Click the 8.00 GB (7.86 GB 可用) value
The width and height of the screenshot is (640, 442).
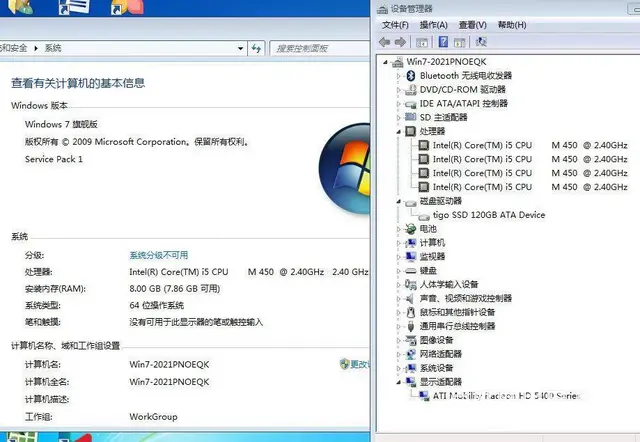pos(175,289)
